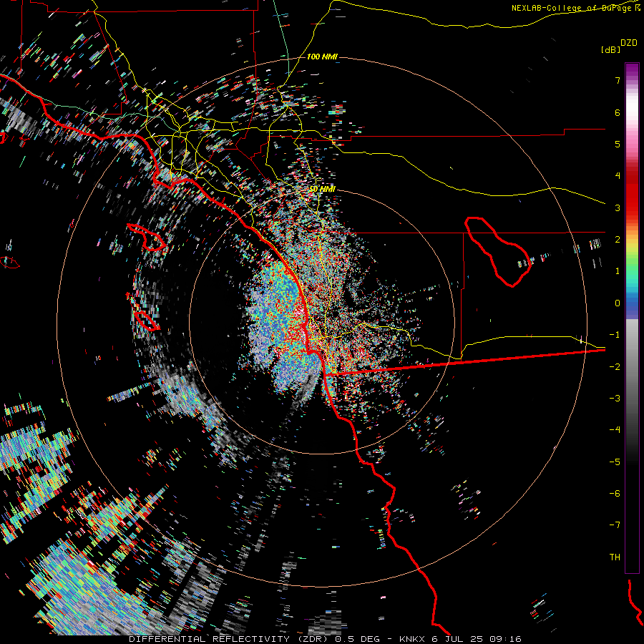Select the -6 scale label
This screenshot has width=644, height=644.
tap(615, 494)
